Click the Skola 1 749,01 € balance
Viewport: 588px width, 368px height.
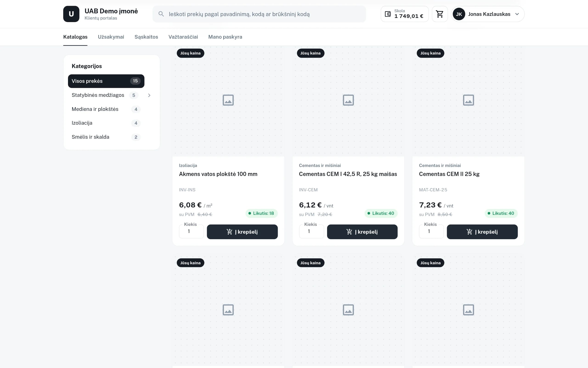404,14
